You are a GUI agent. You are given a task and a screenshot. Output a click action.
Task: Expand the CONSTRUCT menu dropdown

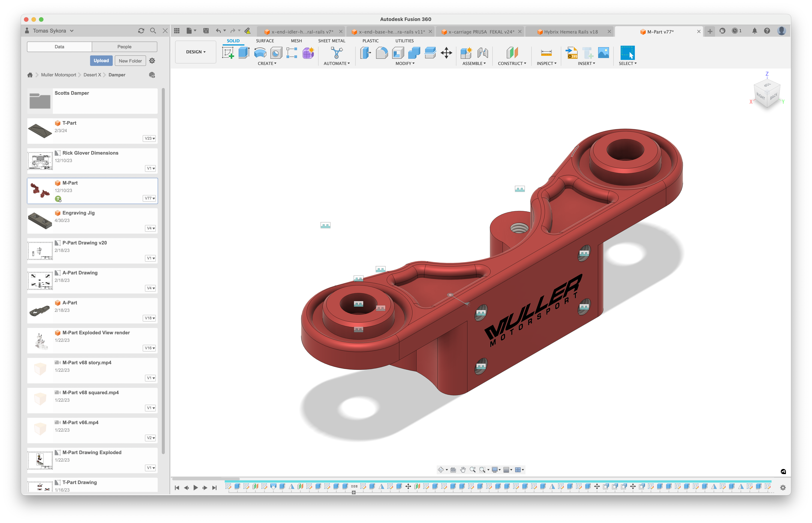(x=512, y=63)
